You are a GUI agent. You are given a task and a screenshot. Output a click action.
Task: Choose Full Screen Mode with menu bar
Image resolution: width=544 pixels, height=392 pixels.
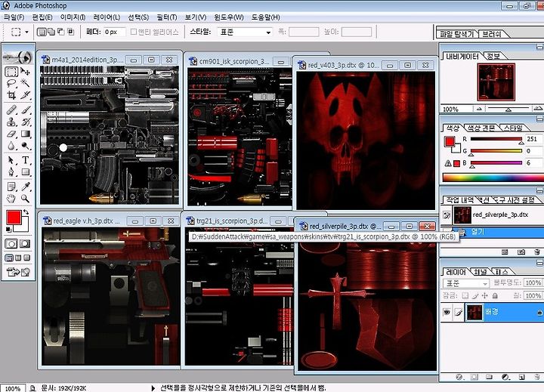[18, 258]
